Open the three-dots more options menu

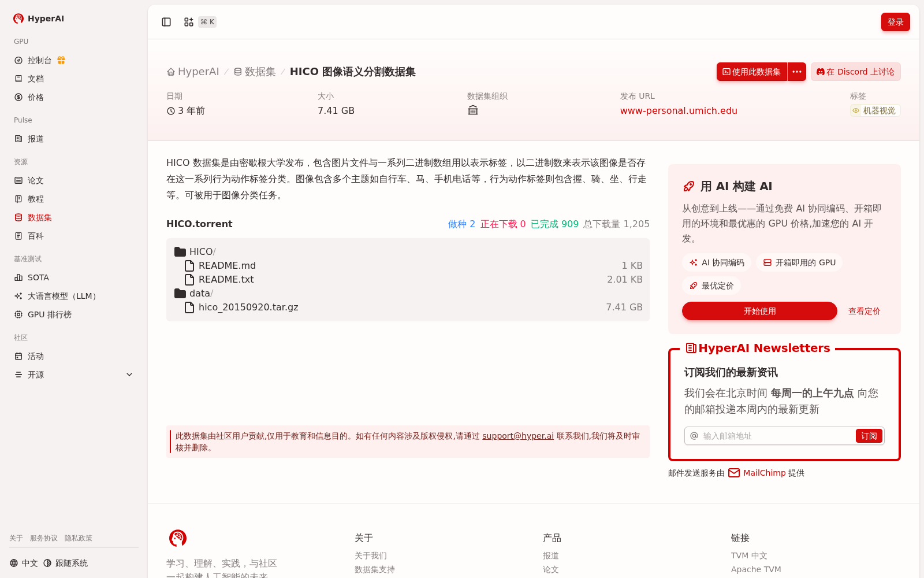[797, 72]
